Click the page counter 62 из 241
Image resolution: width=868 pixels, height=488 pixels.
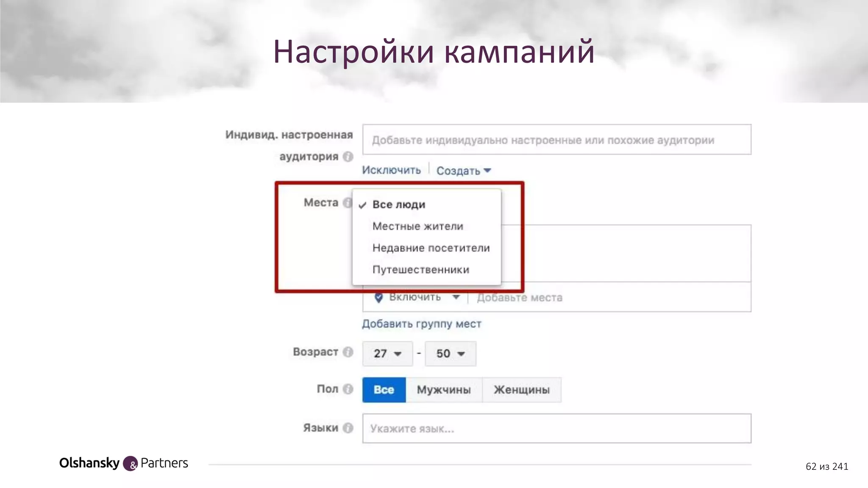pos(827,466)
